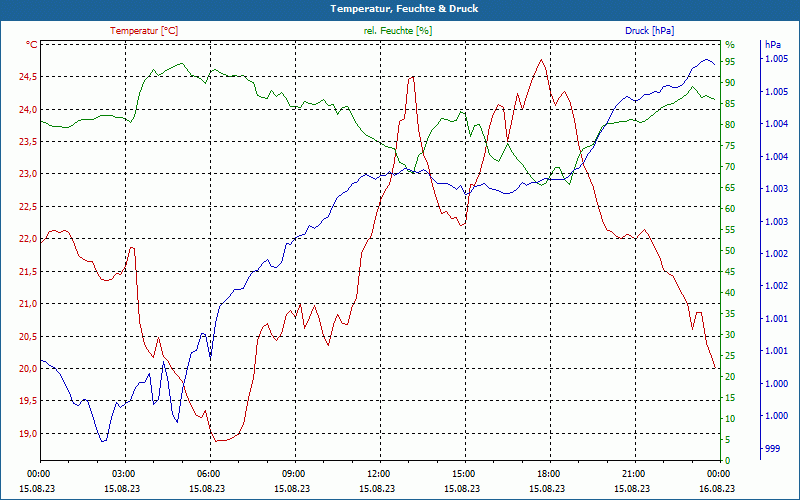Click the '75' humidity axis tick

click(x=730, y=145)
